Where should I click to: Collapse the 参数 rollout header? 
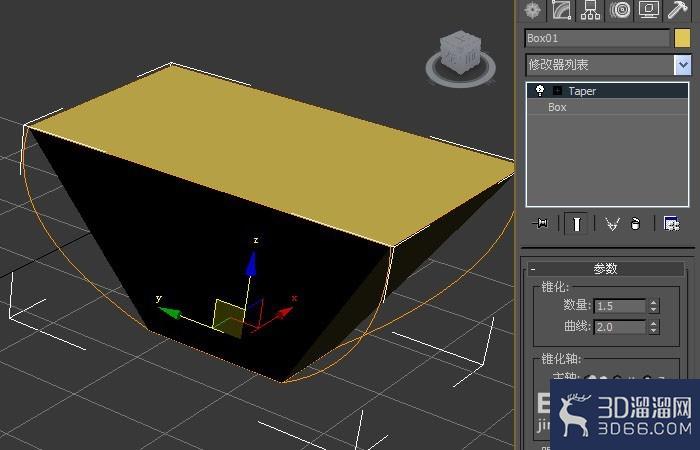click(605, 269)
